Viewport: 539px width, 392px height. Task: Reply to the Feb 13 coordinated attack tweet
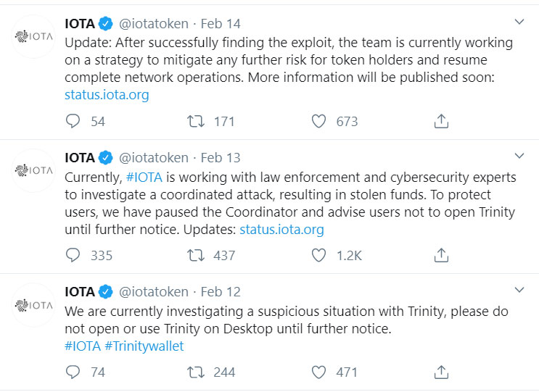point(73,255)
